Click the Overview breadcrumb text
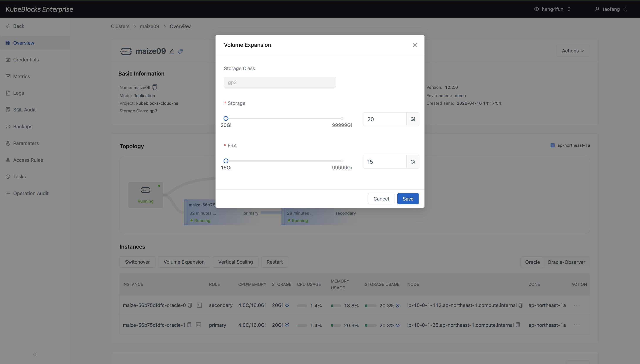This screenshot has width=640, height=364. coord(180,27)
